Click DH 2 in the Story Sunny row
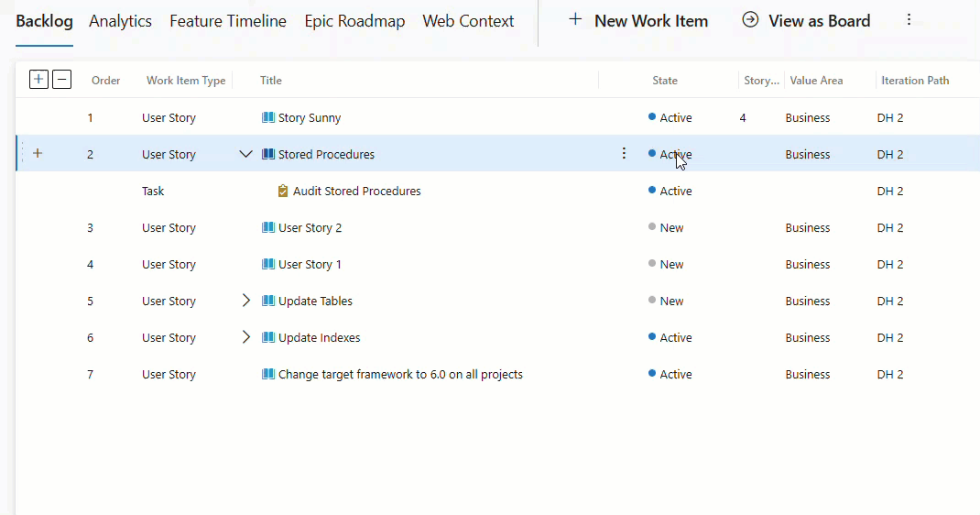This screenshot has width=980, height=515. (890, 117)
